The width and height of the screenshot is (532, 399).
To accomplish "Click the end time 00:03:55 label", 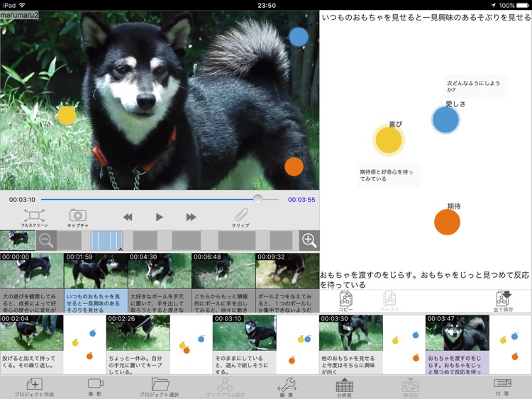I will coord(301,200).
